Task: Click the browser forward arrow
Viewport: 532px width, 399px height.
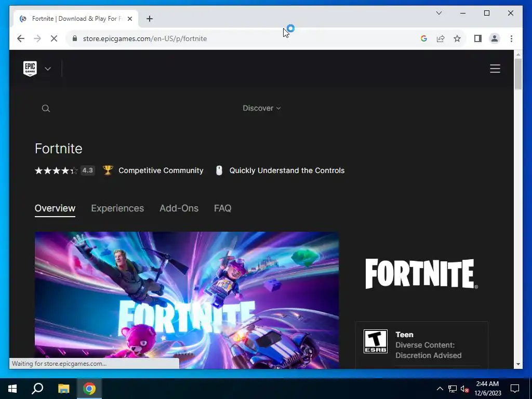Action: pyautogui.click(x=37, y=38)
